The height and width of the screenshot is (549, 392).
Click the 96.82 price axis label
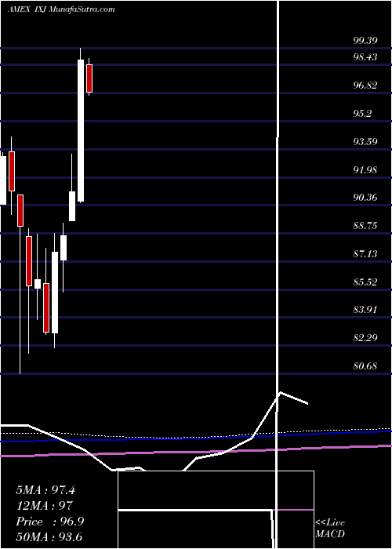(365, 85)
